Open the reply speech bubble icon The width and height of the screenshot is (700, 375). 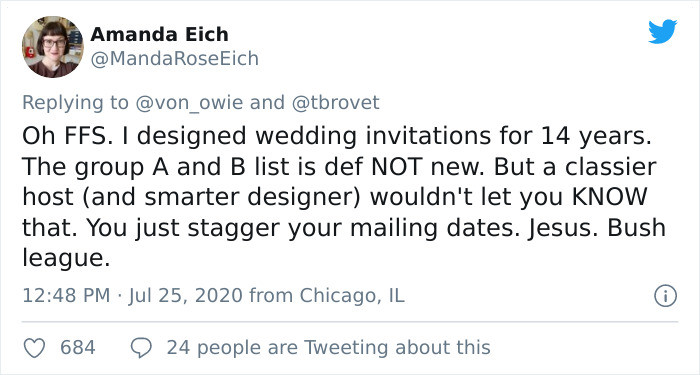[142, 348]
